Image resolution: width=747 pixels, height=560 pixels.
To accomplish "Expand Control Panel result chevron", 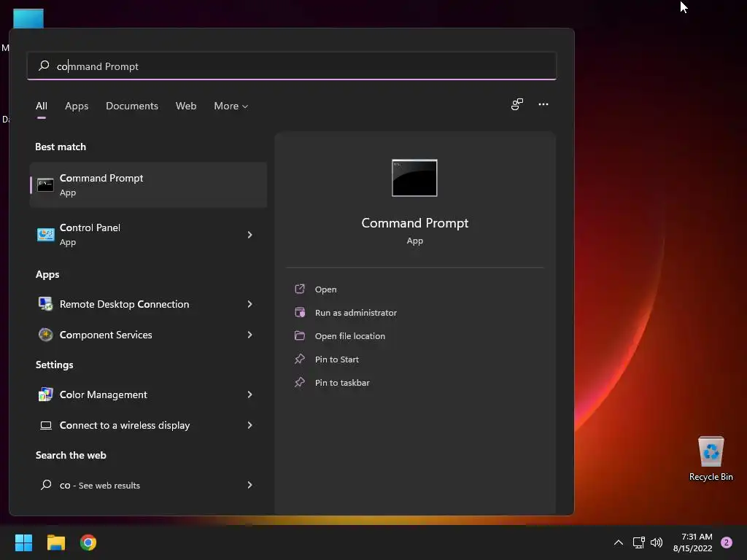I will coord(249,234).
